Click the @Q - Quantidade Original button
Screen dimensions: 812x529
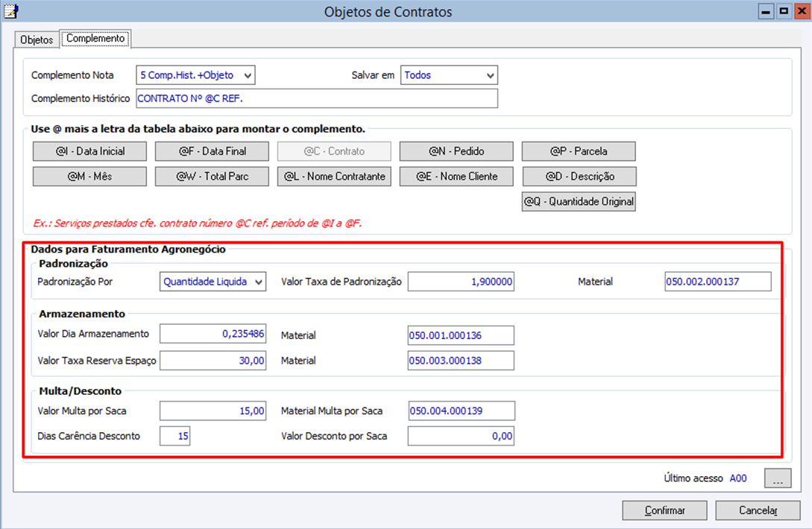579,201
